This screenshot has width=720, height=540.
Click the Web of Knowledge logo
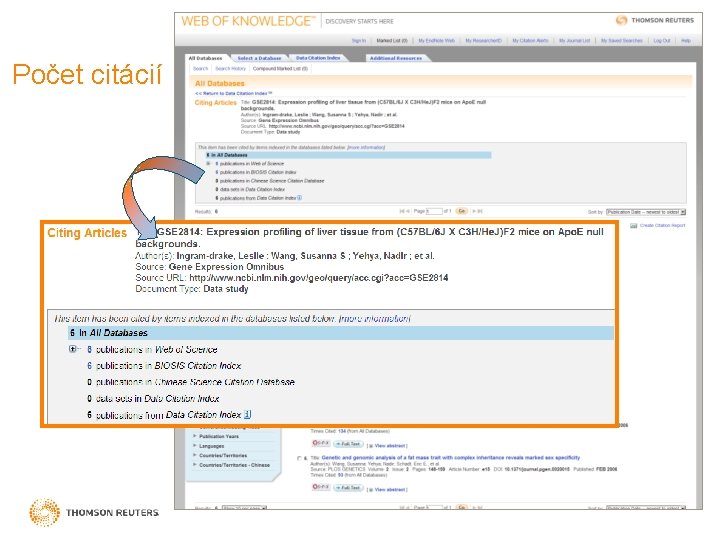point(248,21)
